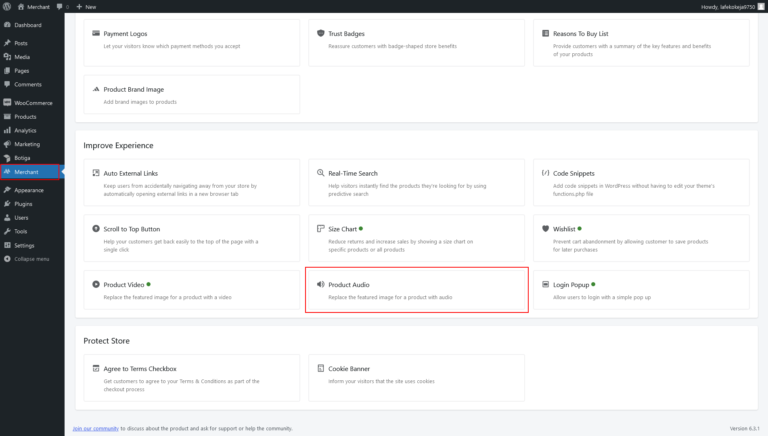Click the Posts pin icon in sidebar
Viewport: 768px width, 436px height.
click(x=7, y=43)
